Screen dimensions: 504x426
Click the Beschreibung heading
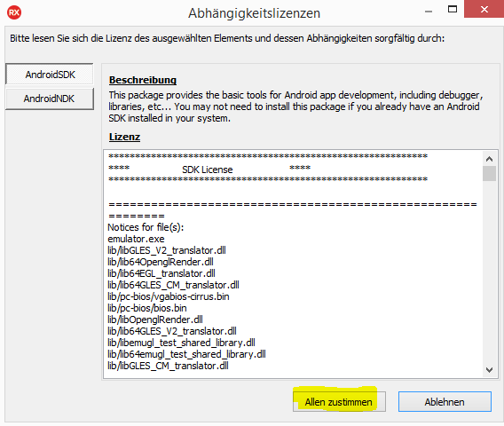143,80
